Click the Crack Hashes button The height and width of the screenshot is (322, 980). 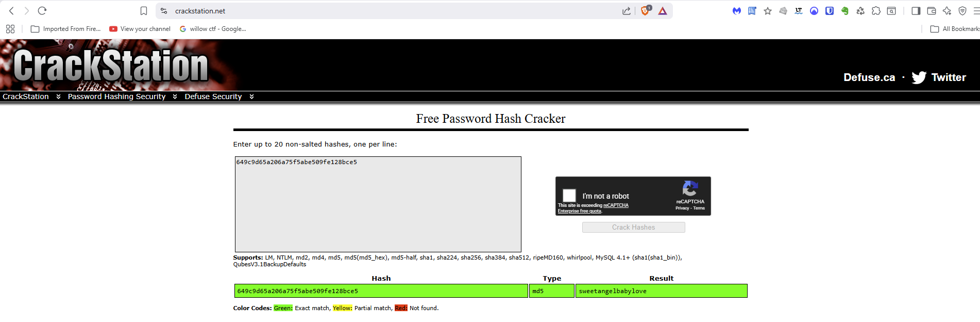(633, 227)
